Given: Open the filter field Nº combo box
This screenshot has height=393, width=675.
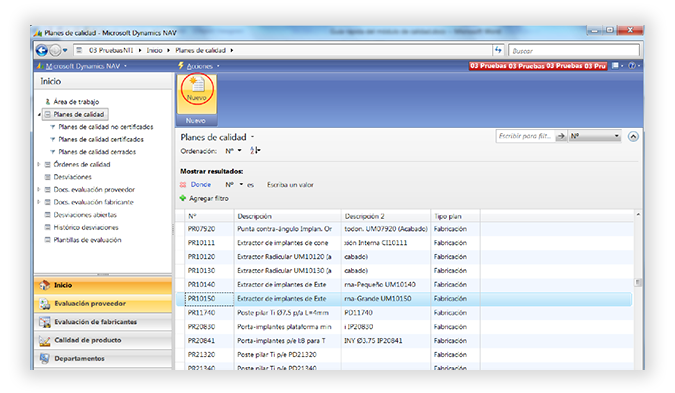Looking at the screenshot, I should [594, 136].
